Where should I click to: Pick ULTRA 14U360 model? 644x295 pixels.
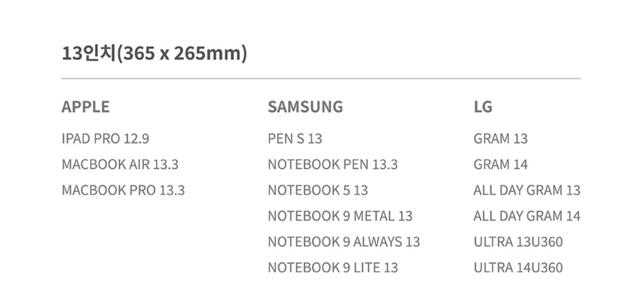(518, 268)
